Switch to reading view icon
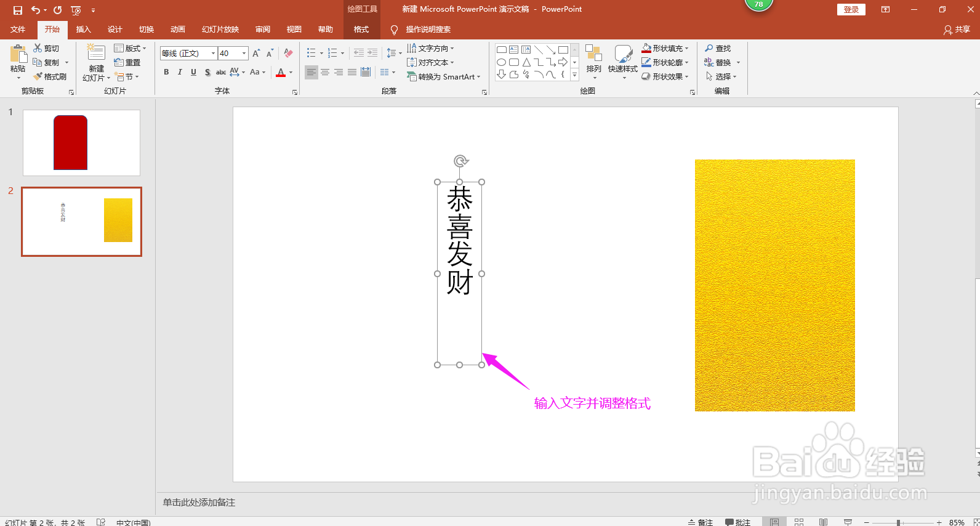 click(x=823, y=522)
